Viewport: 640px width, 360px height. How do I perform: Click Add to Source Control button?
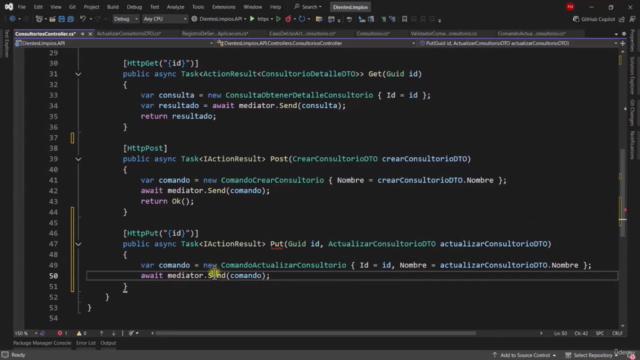[525, 355]
